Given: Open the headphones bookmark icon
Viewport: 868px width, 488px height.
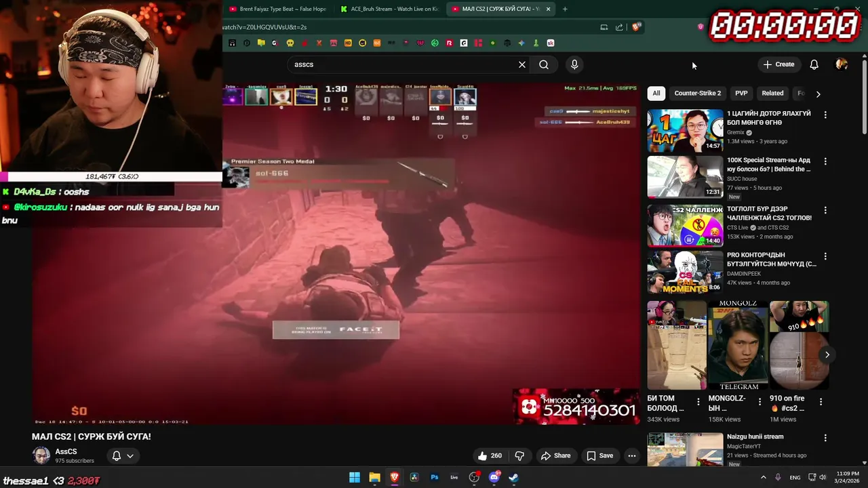Looking at the screenshot, I should tap(232, 43).
